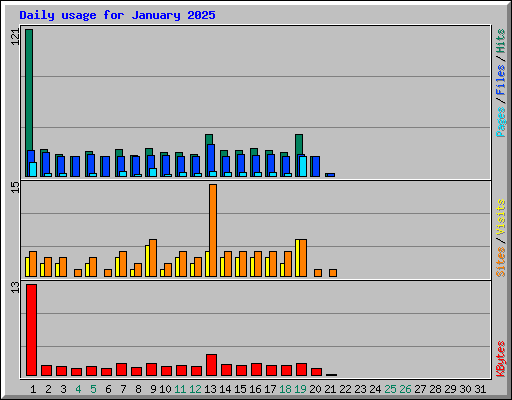Click the orange Visits bar on day 21

click(x=333, y=273)
